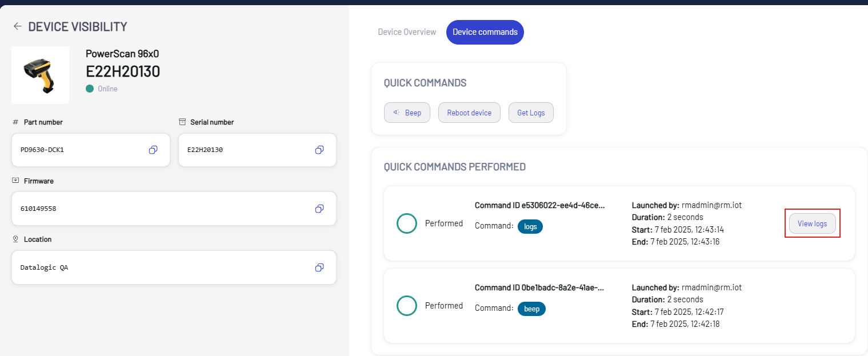
Task: Click the back arrow next to Device Visibility
Action: pos(17,26)
